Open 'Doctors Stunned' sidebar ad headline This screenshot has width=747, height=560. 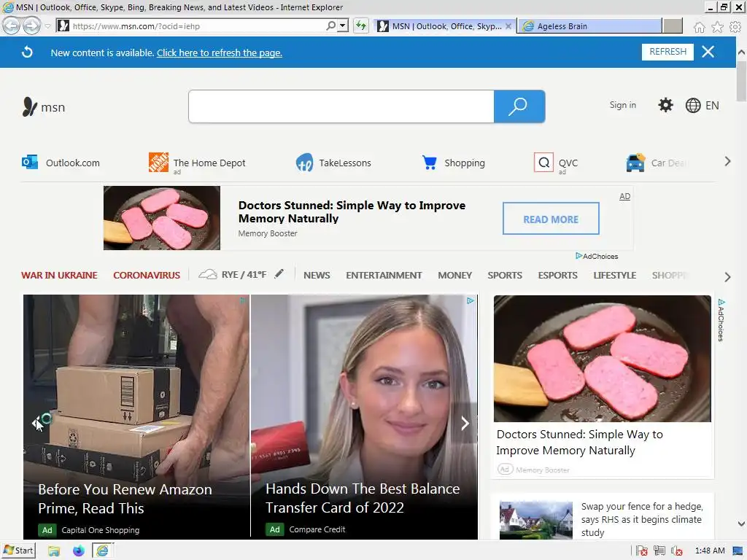tap(579, 443)
